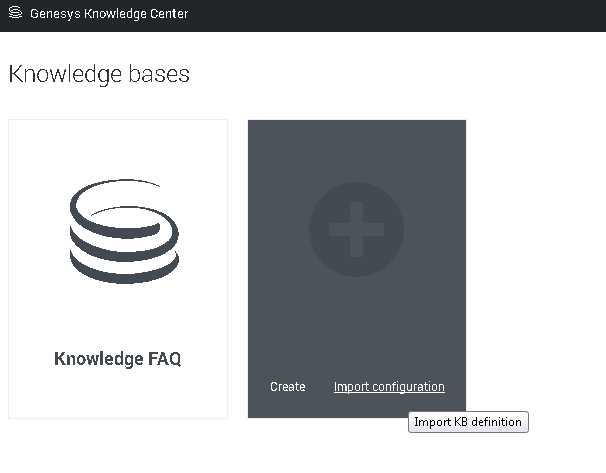Click the Create link
Image resolution: width=606 pixels, height=473 pixels.
288,387
